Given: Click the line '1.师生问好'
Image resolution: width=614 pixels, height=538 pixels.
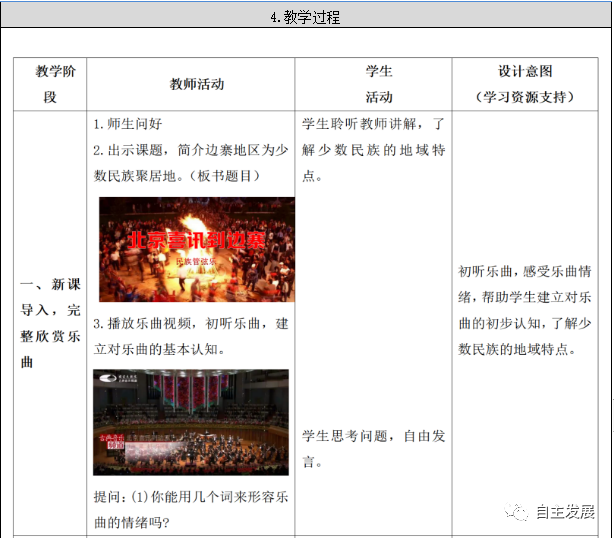Looking at the screenshot, I should point(128,124).
